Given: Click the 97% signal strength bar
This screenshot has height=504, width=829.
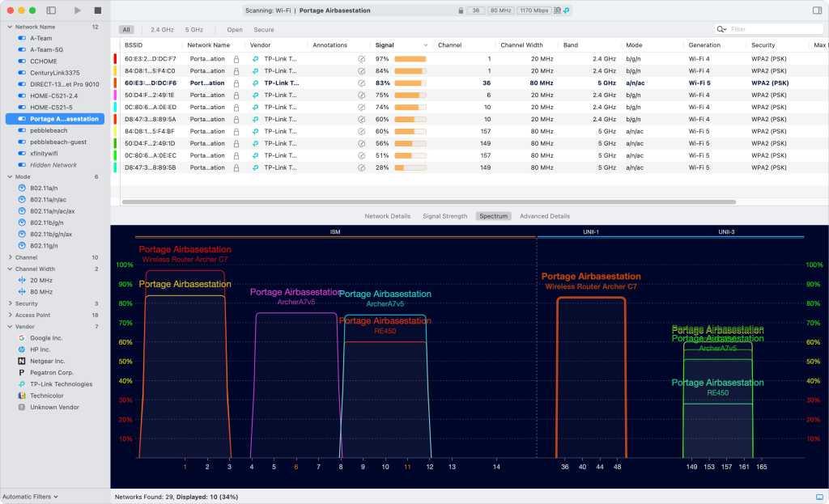Looking at the screenshot, I should click(x=410, y=59).
